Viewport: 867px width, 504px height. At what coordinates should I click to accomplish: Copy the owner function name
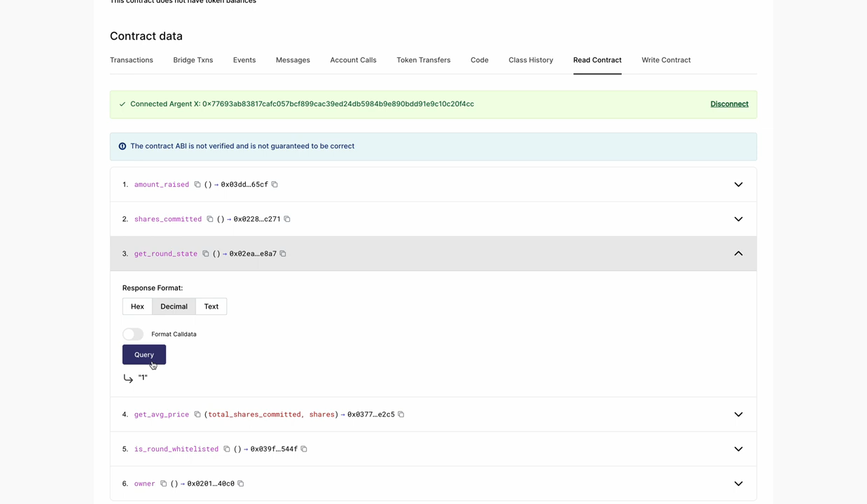click(164, 484)
